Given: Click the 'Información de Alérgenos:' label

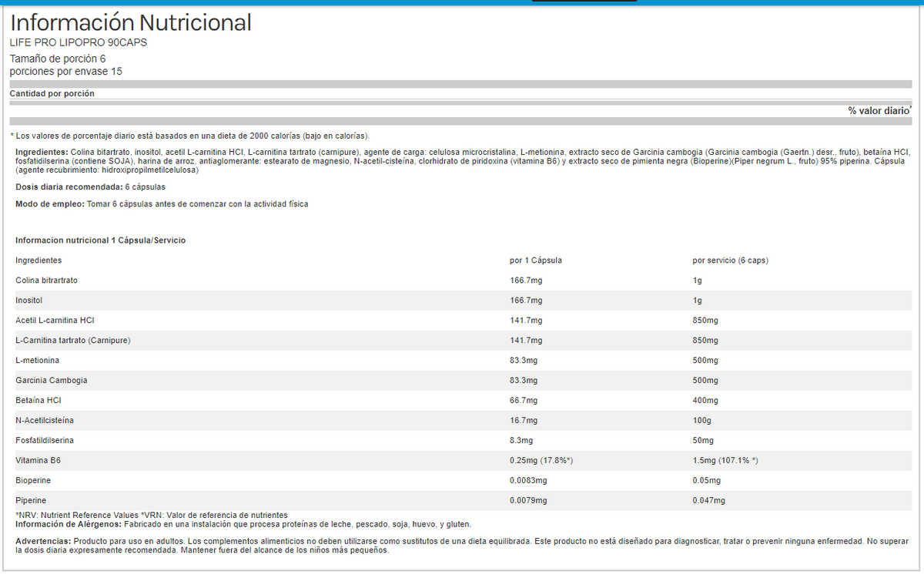Looking at the screenshot, I should [62, 525].
